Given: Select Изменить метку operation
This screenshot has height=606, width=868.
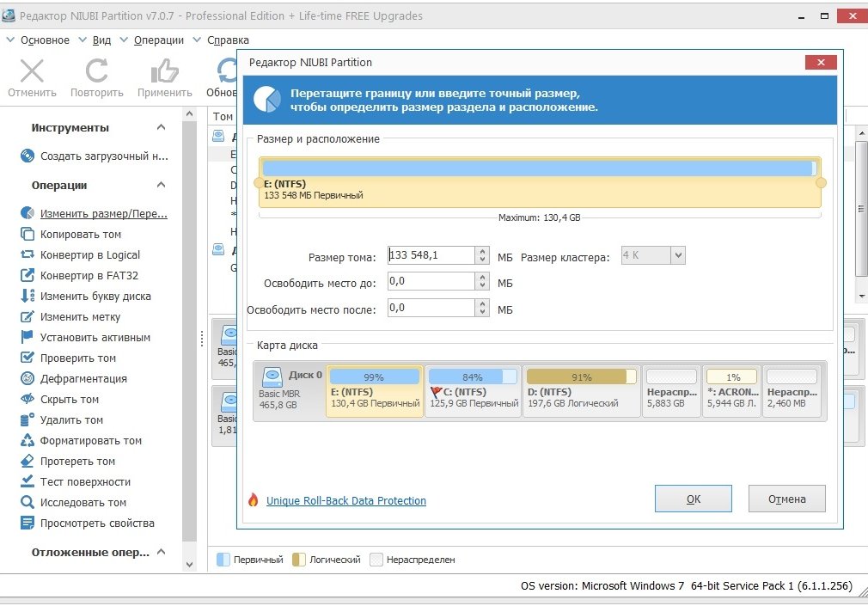Looking at the screenshot, I should click(x=70, y=317).
